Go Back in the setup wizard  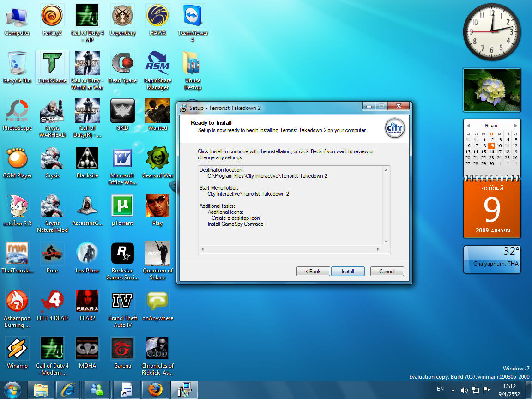coord(313,272)
